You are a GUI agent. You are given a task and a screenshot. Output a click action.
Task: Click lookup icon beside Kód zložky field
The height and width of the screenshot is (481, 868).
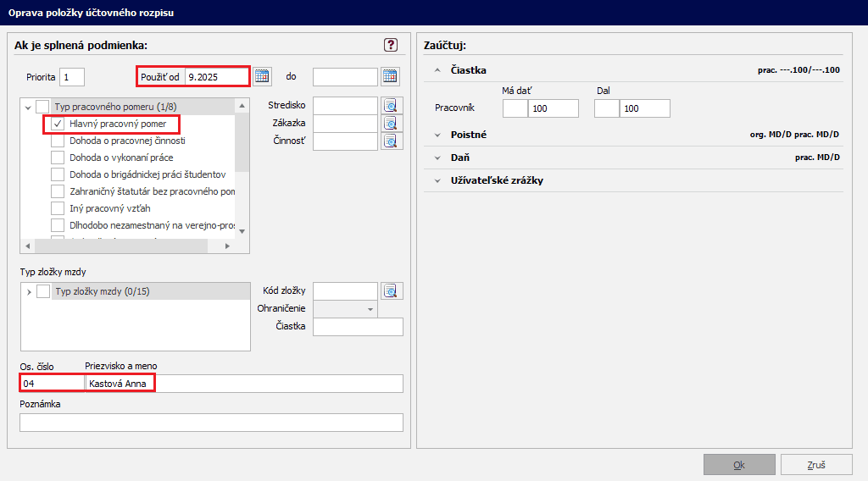pyautogui.click(x=390, y=291)
